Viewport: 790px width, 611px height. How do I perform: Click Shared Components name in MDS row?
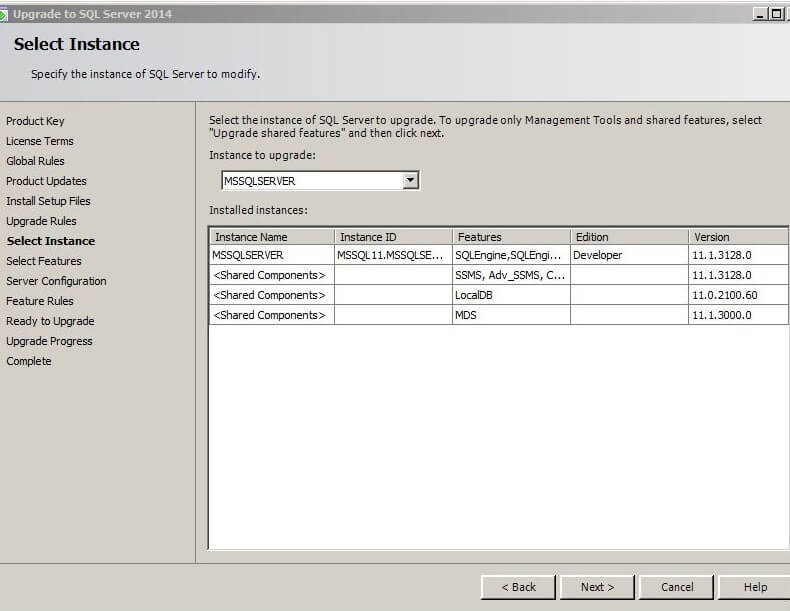pos(272,315)
